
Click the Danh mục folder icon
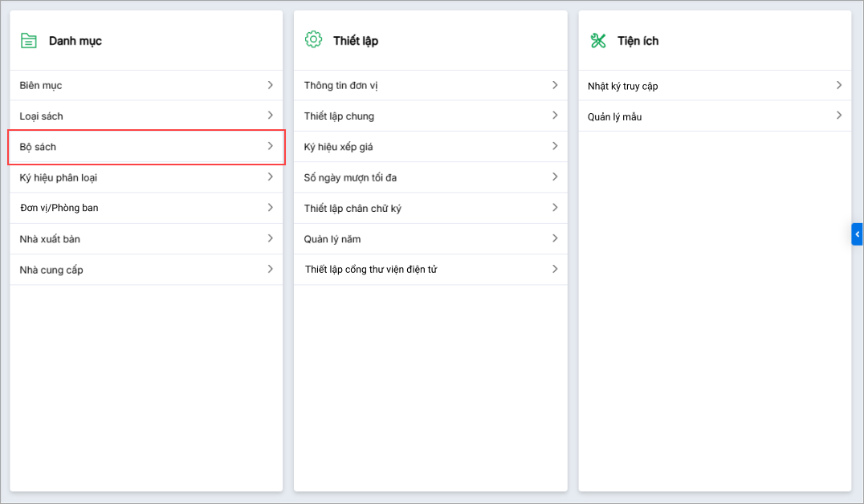pos(29,40)
